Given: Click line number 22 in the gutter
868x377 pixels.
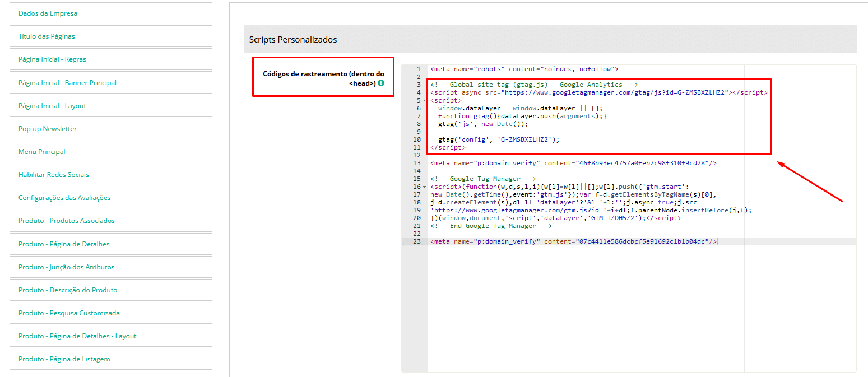Looking at the screenshot, I should (x=416, y=234).
